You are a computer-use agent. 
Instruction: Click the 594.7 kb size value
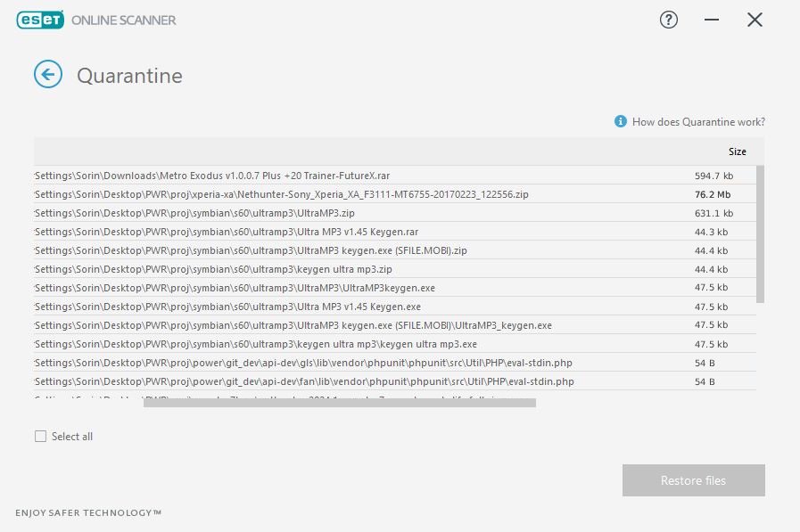point(713,176)
